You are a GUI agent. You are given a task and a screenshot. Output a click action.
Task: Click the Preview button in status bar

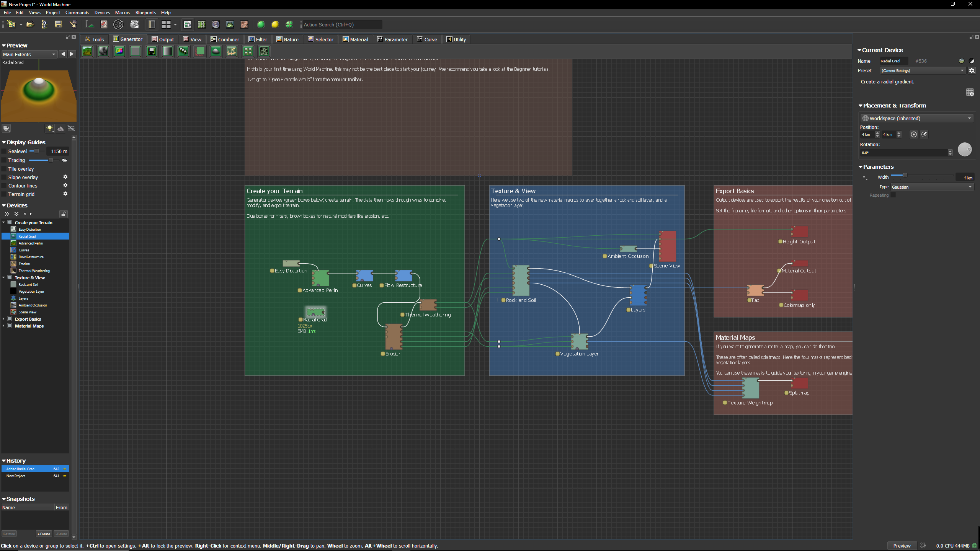(902, 546)
